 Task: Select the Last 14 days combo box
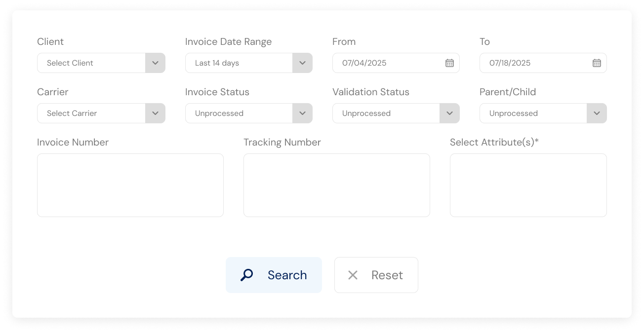point(249,63)
